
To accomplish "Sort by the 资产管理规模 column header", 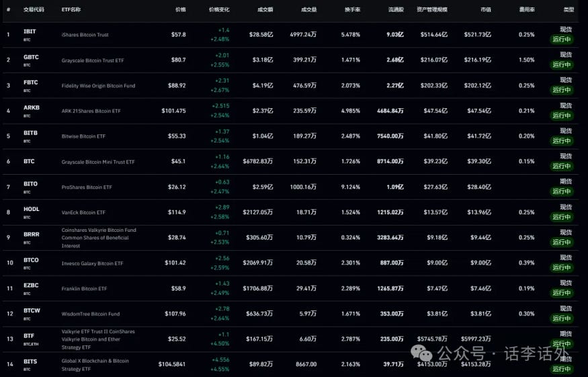I will pos(432,9).
